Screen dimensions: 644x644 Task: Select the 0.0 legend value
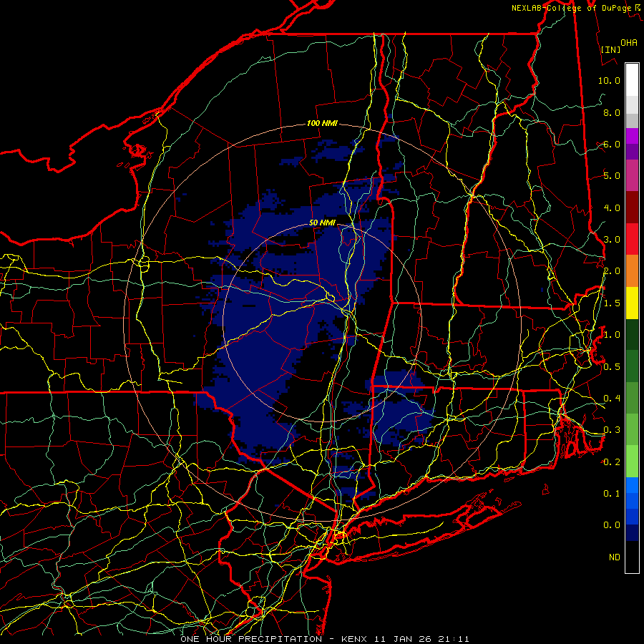click(x=612, y=525)
